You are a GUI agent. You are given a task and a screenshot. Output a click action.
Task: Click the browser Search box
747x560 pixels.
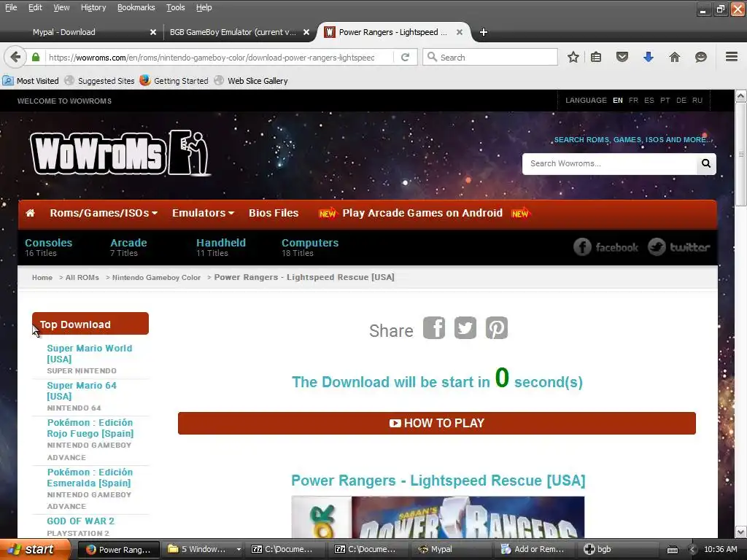click(490, 57)
